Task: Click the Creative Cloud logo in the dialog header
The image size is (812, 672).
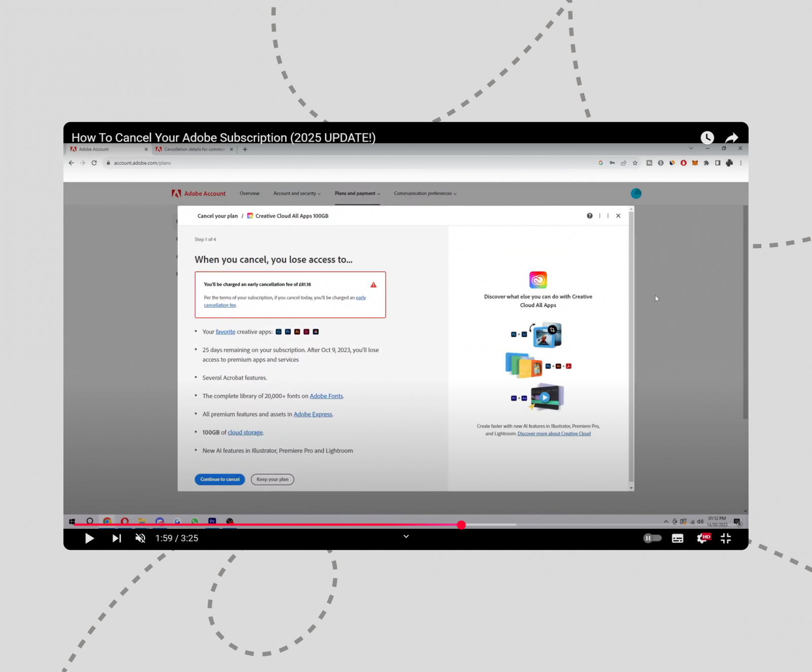Action: [x=249, y=215]
